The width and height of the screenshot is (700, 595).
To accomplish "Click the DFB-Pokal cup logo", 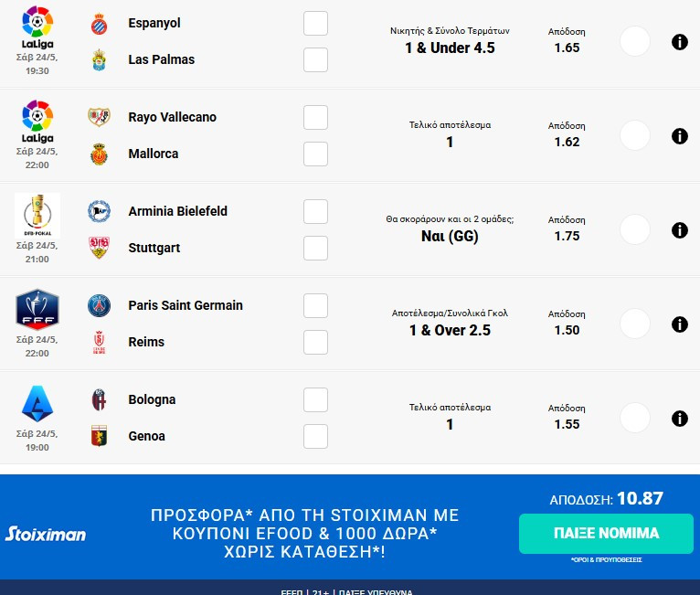I will click(x=37, y=213).
